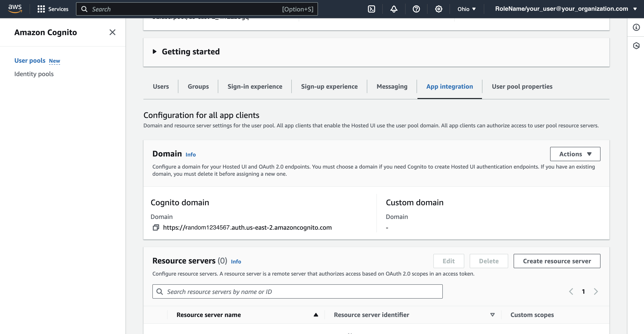This screenshot has width=644, height=334.
Task: Open the User pool properties tab
Action: tap(522, 86)
